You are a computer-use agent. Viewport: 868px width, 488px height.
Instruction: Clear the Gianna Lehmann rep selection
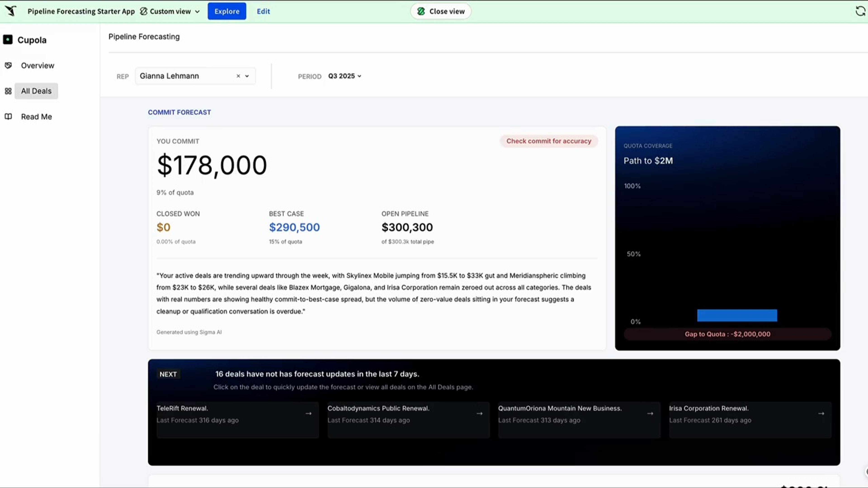click(x=238, y=76)
